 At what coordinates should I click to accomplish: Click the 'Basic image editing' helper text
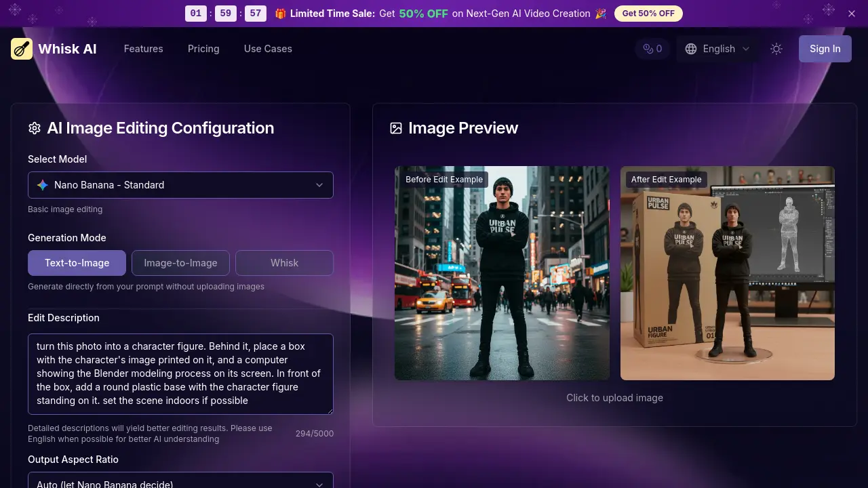point(65,209)
